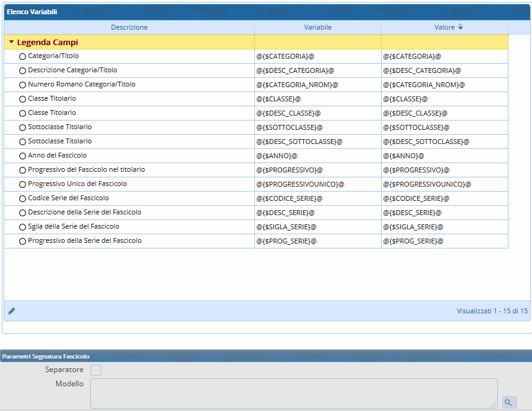
Task: Click the Descrizione della Serie del Fascicolo row label
Action: (x=84, y=212)
